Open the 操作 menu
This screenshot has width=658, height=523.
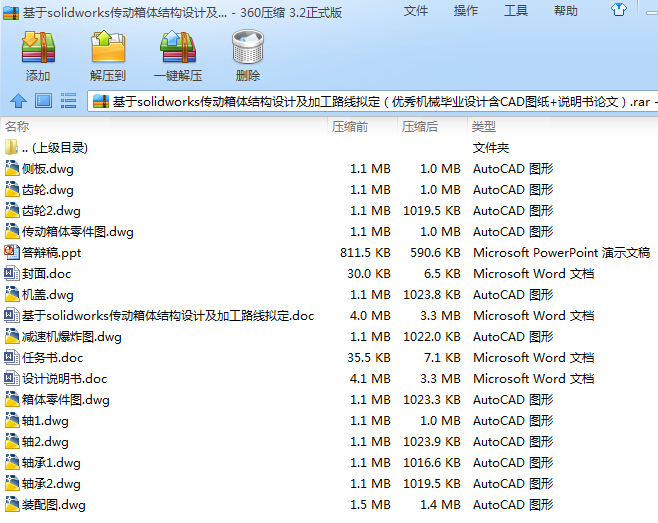pyautogui.click(x=465, y=10)
